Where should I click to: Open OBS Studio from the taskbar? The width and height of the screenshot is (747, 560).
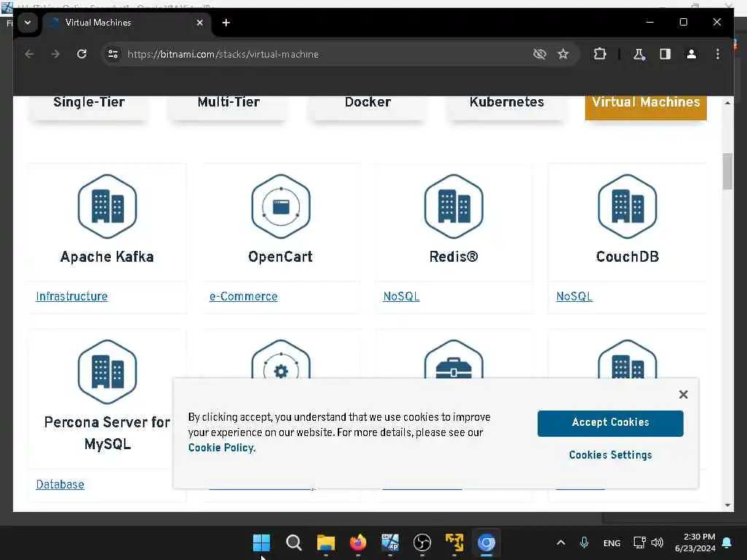422,542
